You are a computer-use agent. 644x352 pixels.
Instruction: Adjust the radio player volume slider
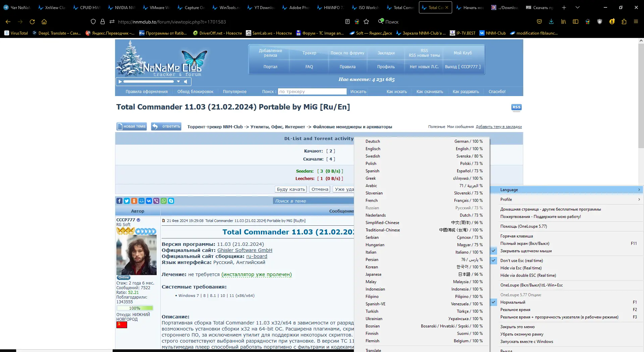(x=149, y=81)
